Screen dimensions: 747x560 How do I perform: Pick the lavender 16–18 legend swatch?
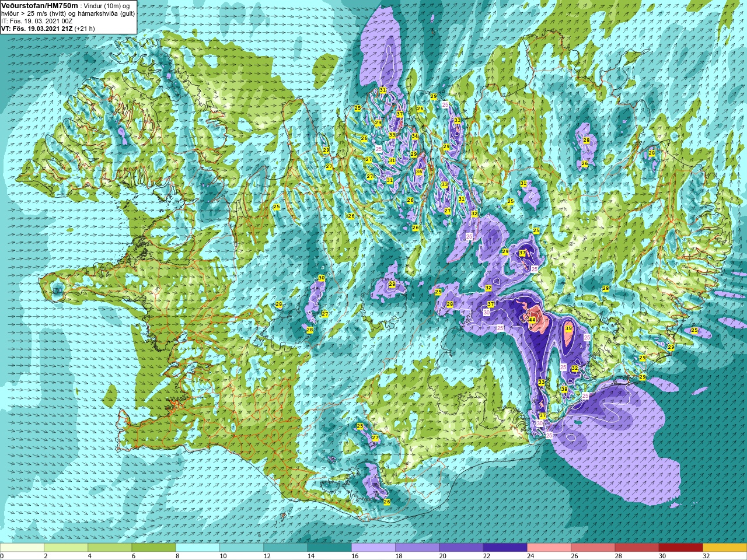pos(373,548)
